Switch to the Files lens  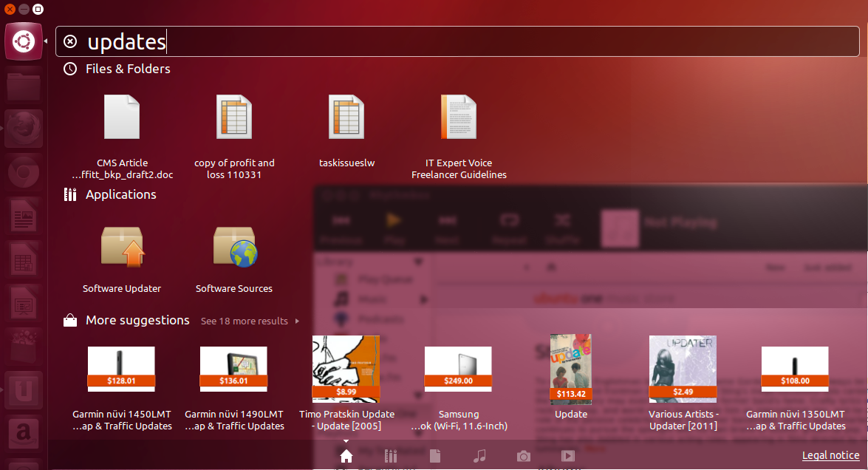(435, 456)
